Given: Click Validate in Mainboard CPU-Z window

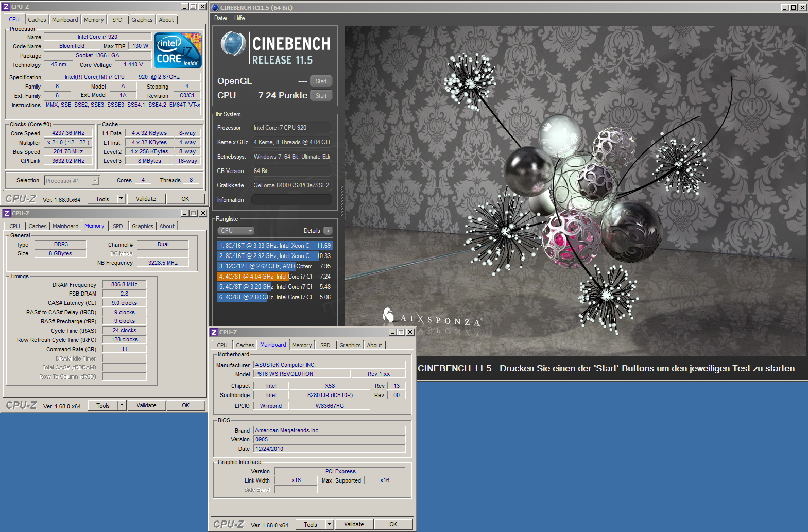Looking at the screenshot, I should coord(354,524).
